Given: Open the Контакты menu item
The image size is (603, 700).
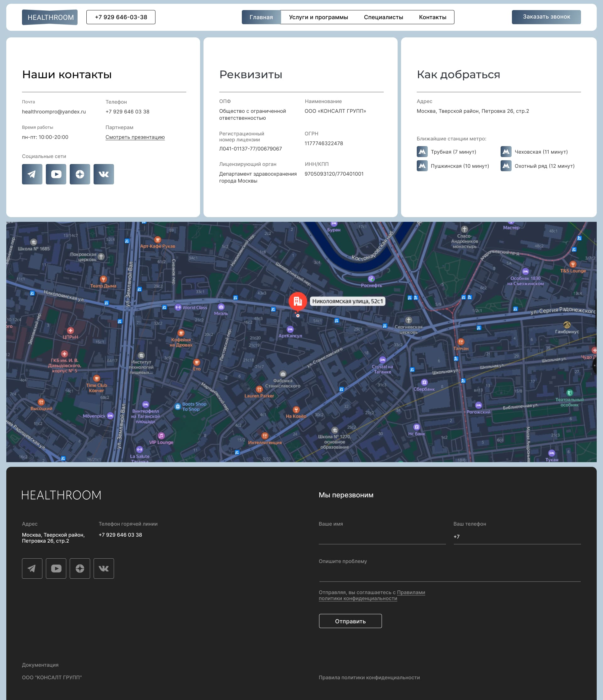Looking at the screenshot, I should 432,17.
